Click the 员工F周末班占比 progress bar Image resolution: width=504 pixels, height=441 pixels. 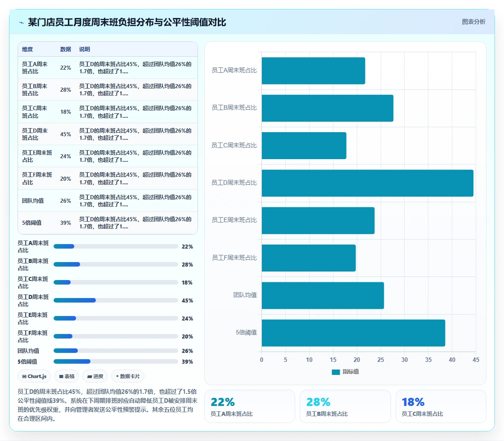click(x=116, y=336)
